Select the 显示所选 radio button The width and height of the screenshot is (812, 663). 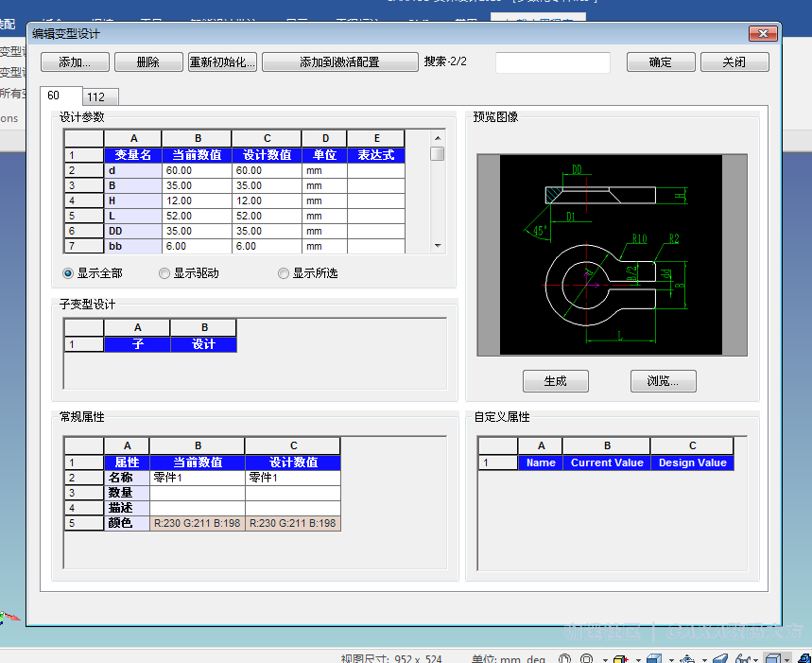pyautogui.click(x=284, y=273)
